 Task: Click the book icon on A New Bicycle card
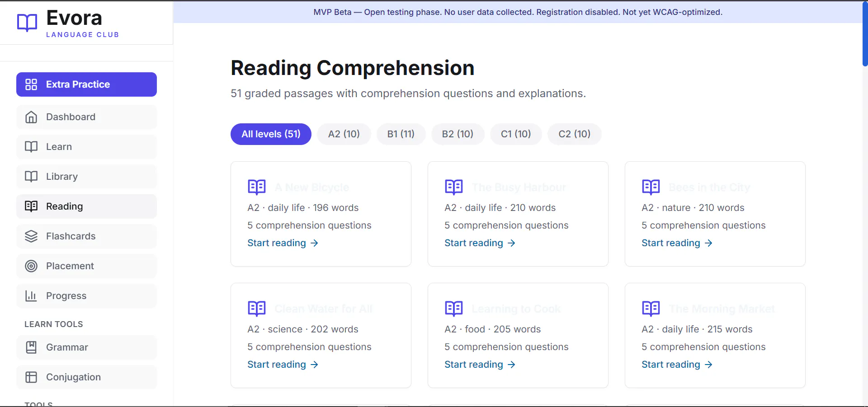(x=257, y=187)
